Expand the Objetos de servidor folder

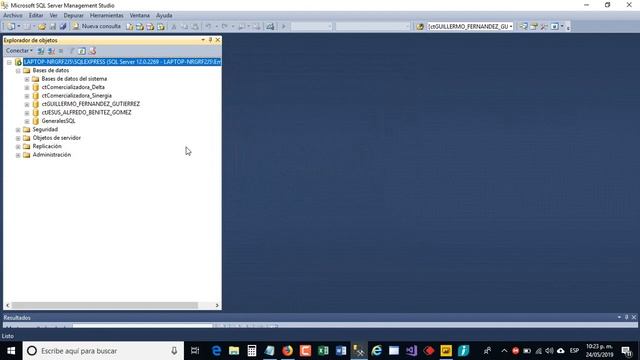pyautogui.click(x=18, y=138)
